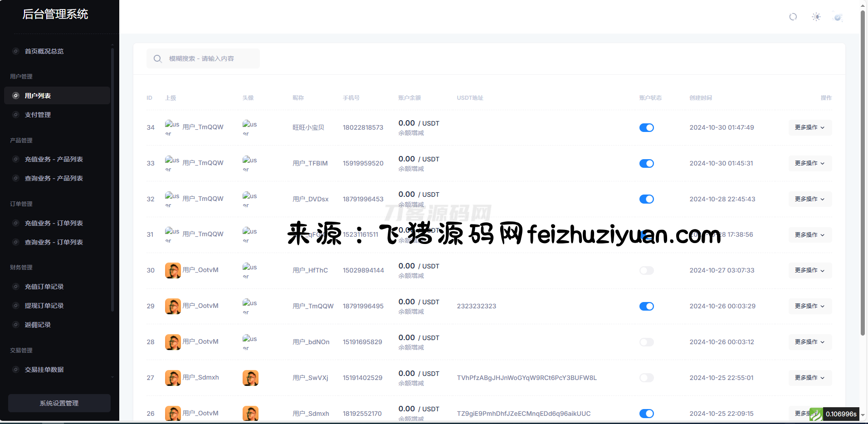This screenshot has width=868, height=424.
Task: Click the page's vertical scrollbar thumb
Action: tap(863, 172)
